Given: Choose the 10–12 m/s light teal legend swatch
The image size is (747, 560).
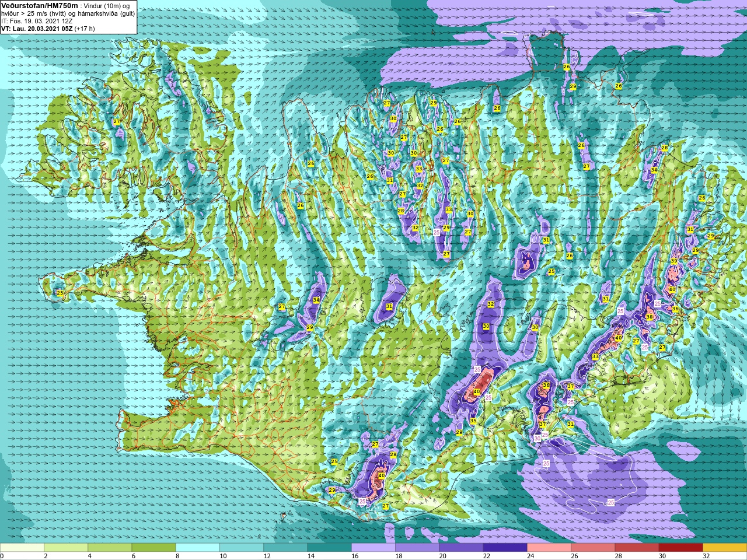Looking at the screenshot, I should [x=242, y=548].
